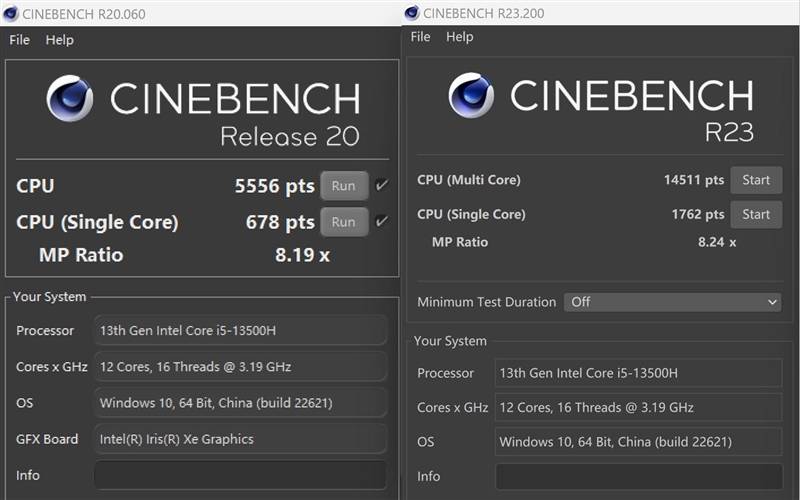This screenshot has height=500, width=800.
Task: Open the Help menu in Cinebench R23
Action: point(460,37)
